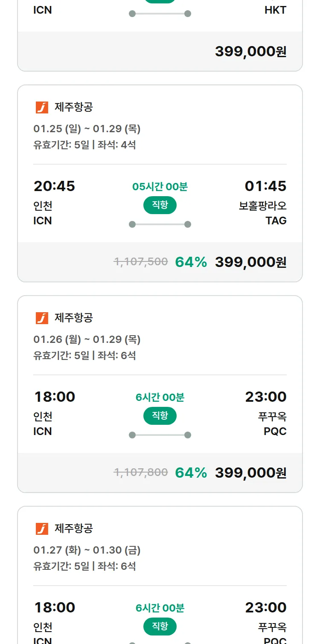This screenshot has height=644, width=320.
Task: Select 64% discounted price on Bohol flight
Action: click(250, 262)
